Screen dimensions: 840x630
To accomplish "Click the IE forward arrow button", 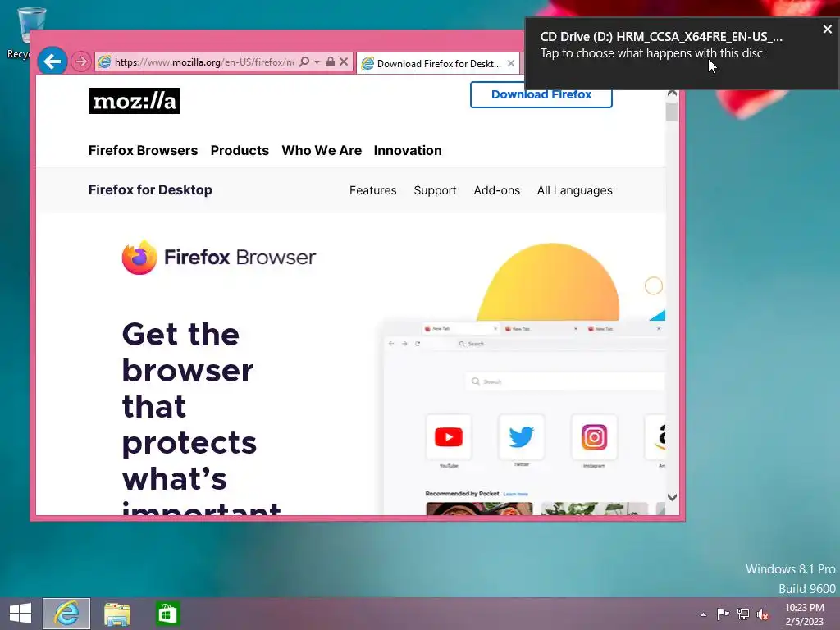I will [x=81, y=62].
